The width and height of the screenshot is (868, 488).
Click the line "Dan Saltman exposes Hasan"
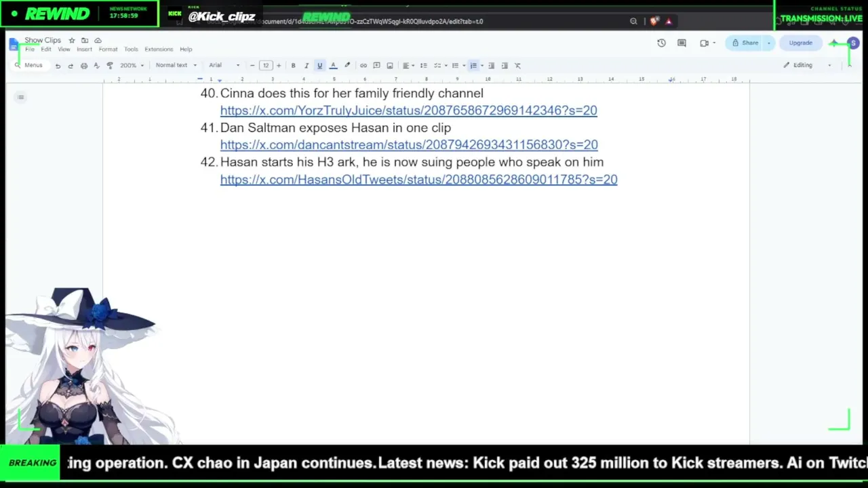click(336, 128)
